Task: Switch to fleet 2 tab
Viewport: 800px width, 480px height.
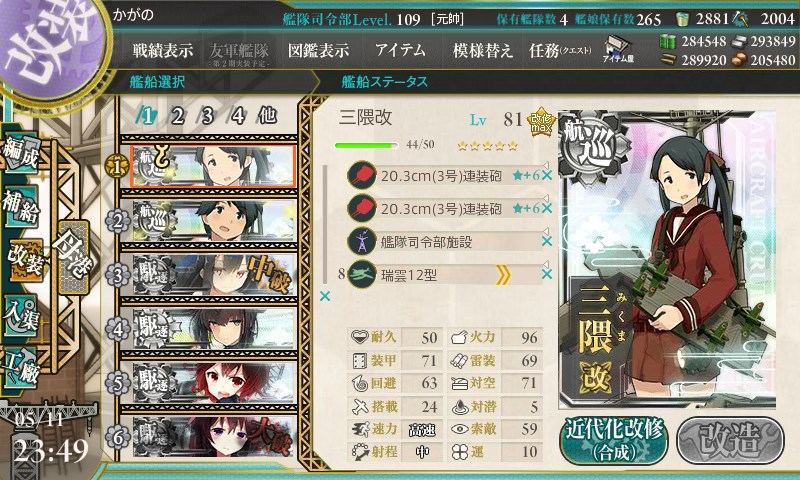Action: coord(177,116)
